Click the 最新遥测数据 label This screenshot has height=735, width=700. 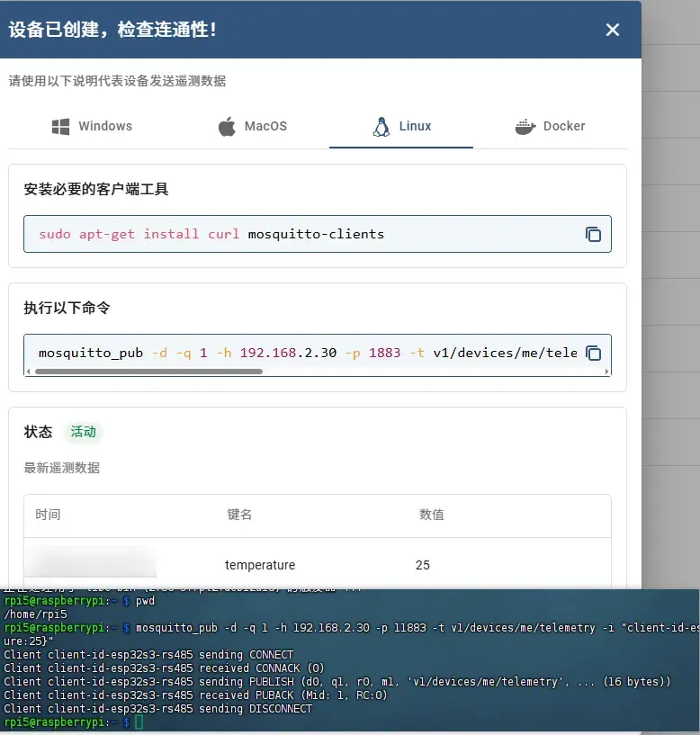[x=62, y=468]
